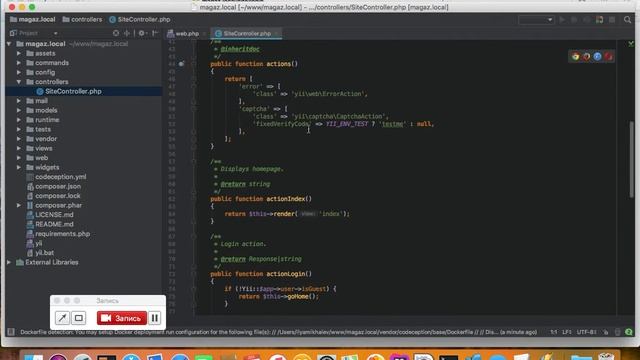Click the collapse all icon in Project panel
640x360 pixels.
(x=127, y=33)
